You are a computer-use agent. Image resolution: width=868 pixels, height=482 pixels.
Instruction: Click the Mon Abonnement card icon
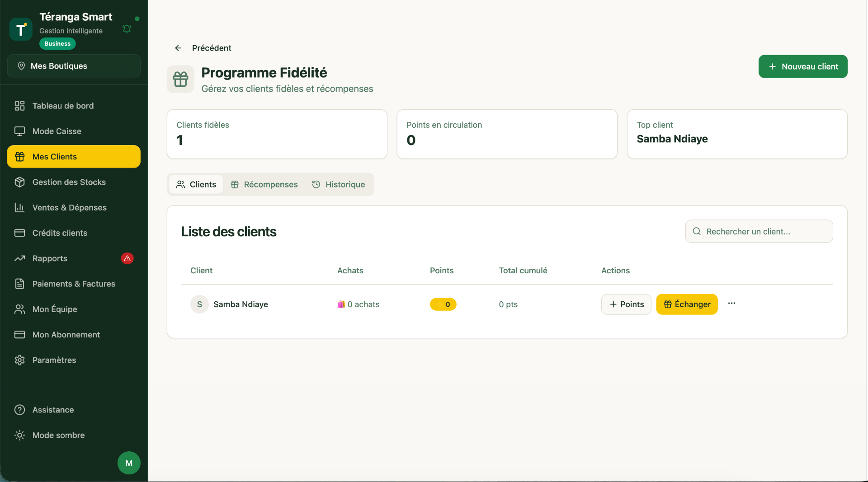[19, 335]
